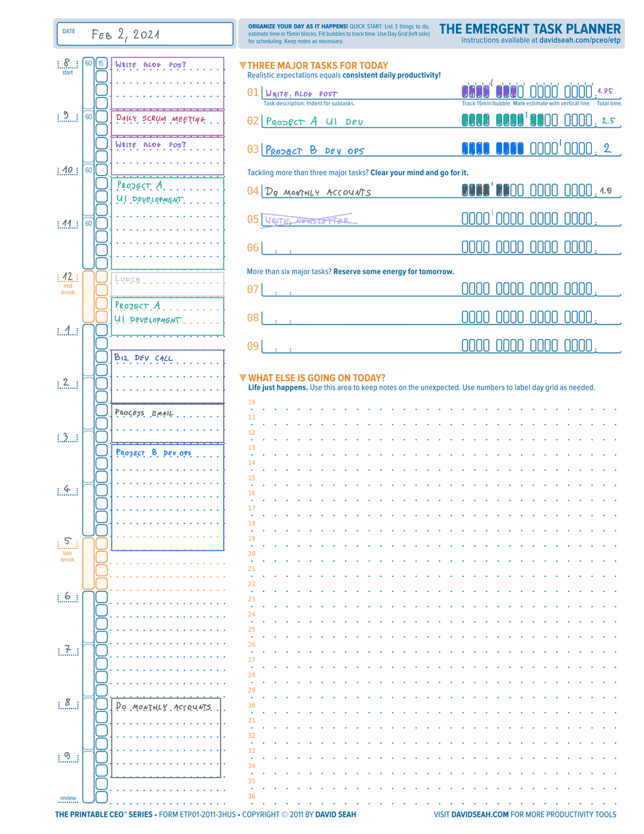This screenshot has height=834, width=644.
Task: Click FORM ETP01-2011-3HUS in footer
Action: 197,814
